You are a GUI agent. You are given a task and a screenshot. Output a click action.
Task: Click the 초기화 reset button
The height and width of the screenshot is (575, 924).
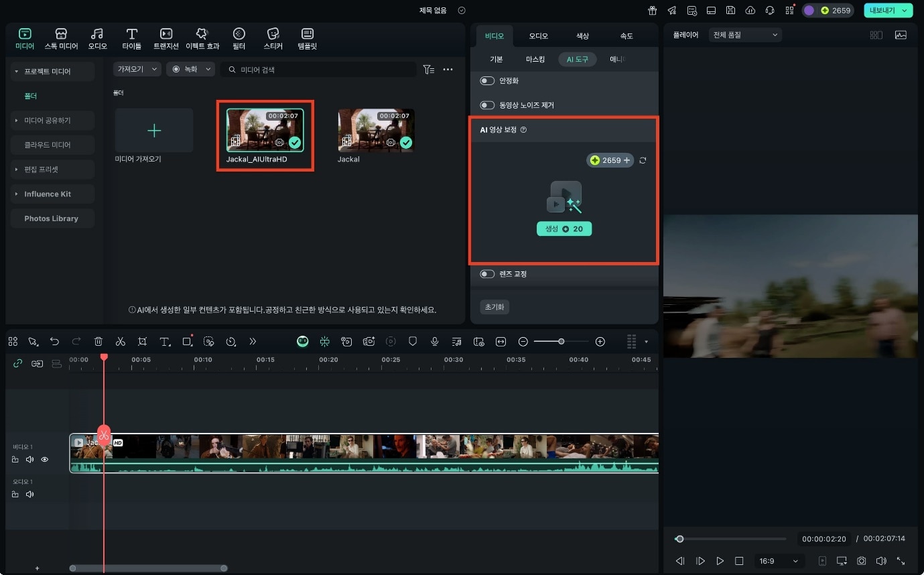click(x=494, y=307)
